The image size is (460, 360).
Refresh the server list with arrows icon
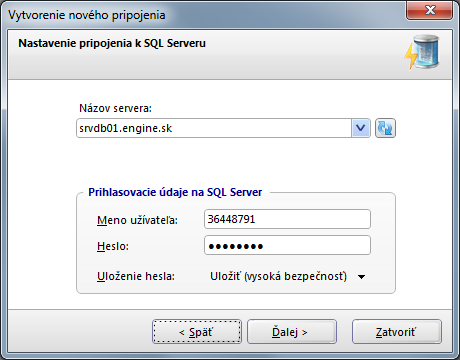coord(385,128)
